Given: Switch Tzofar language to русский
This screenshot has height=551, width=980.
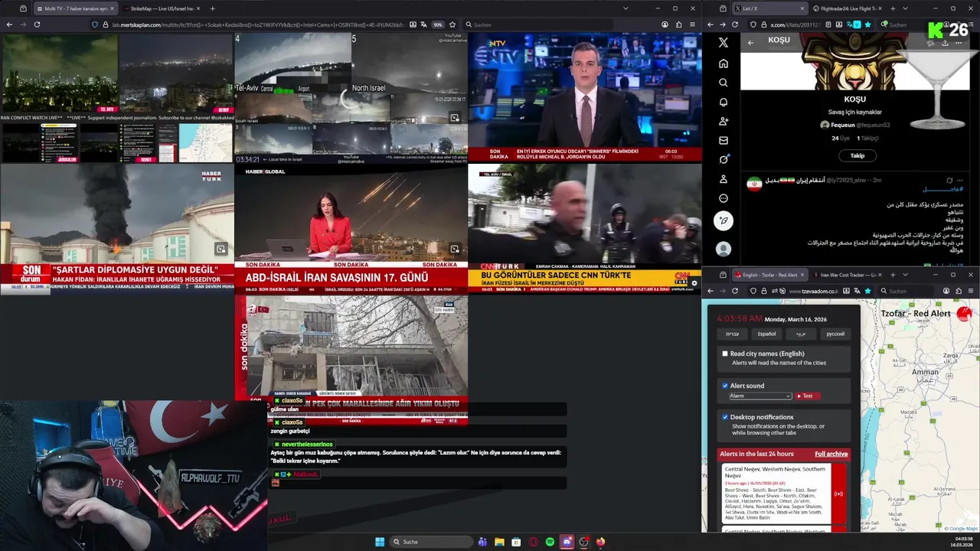Looking at the screenshot, I should pos(835,334).
